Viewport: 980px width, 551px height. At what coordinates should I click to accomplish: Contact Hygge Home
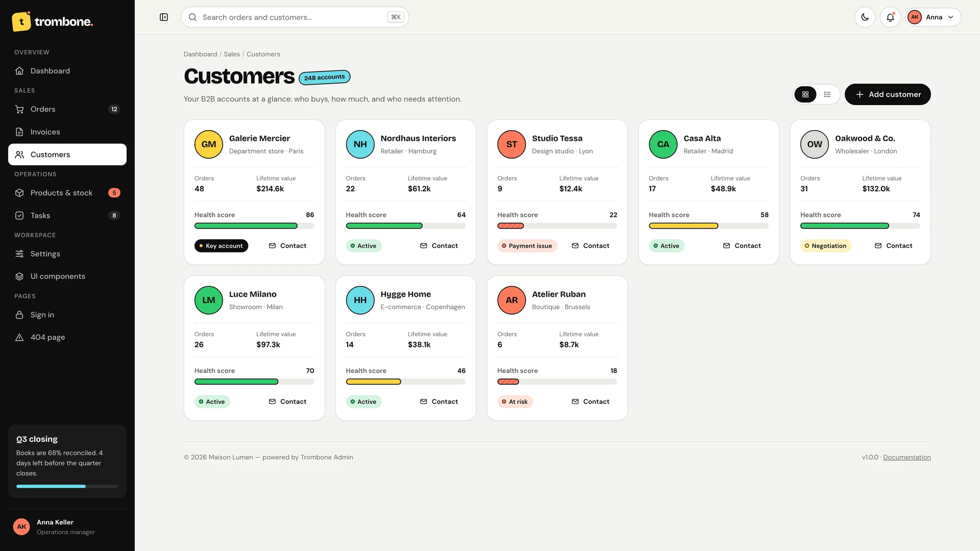click(x=439, y=402)
